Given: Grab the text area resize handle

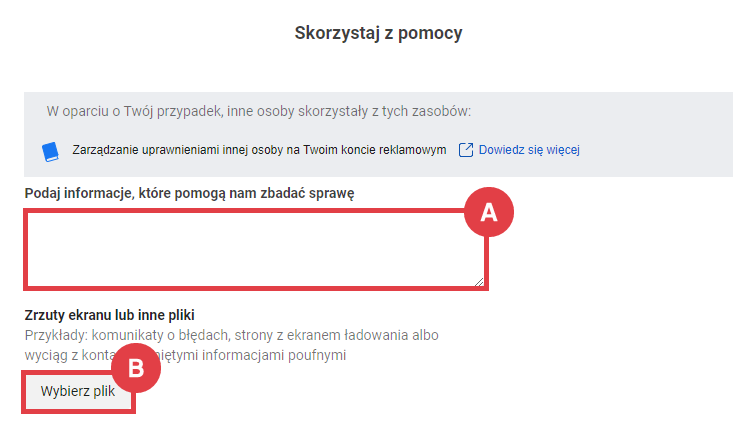Looking at the screenshot, I should [482, 282].
